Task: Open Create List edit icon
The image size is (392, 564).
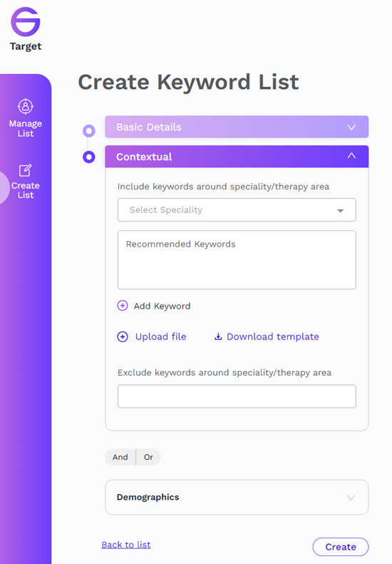Action: tap(25, 170)
